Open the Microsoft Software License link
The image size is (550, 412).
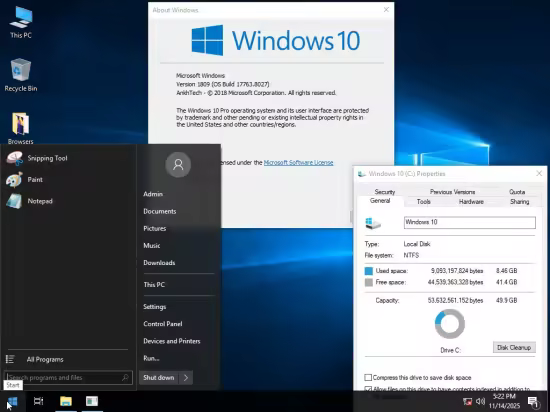299,163
